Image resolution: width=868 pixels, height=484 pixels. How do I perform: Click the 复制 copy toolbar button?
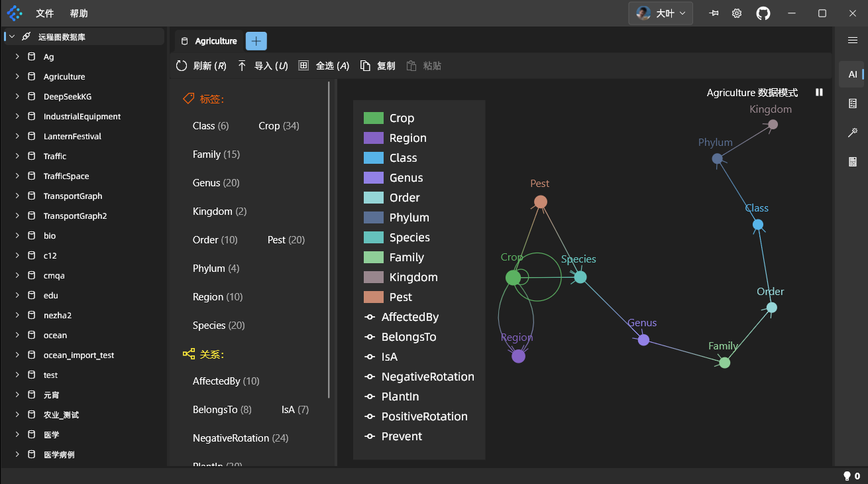point(378,66)
